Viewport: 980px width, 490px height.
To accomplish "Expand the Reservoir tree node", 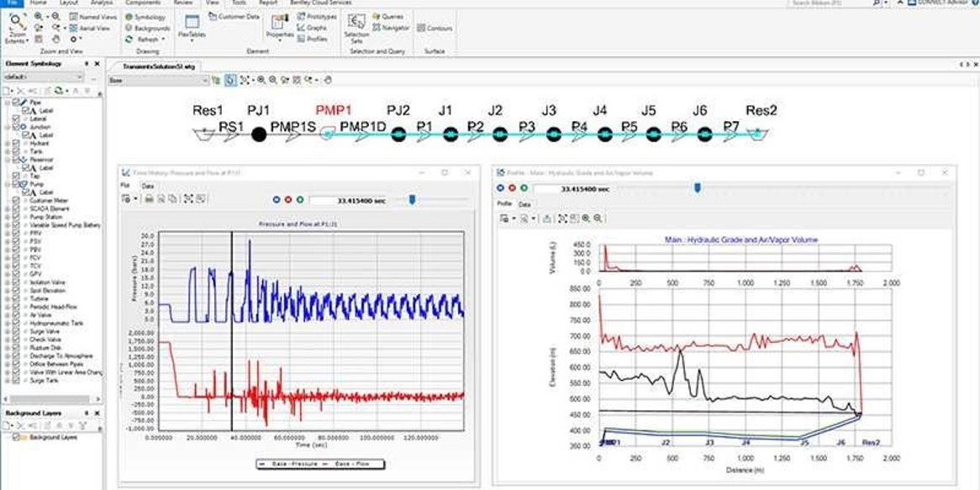I will click(8, 158).
